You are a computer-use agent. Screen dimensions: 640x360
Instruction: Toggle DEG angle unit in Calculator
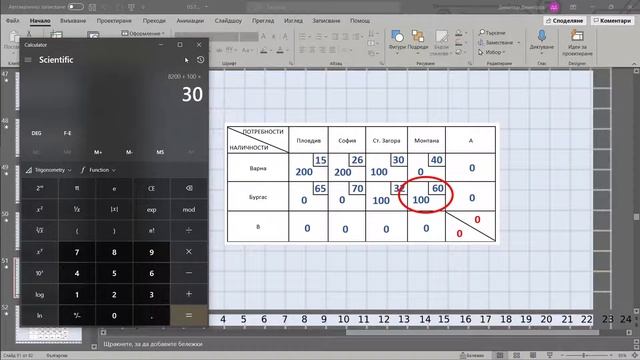coord(36,133)
